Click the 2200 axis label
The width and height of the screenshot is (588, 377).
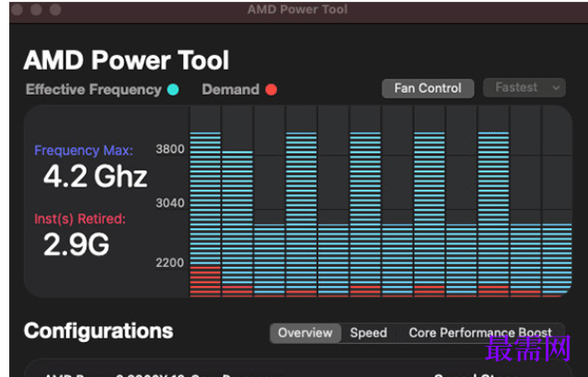pyautogui.click(x=170, y=263)
